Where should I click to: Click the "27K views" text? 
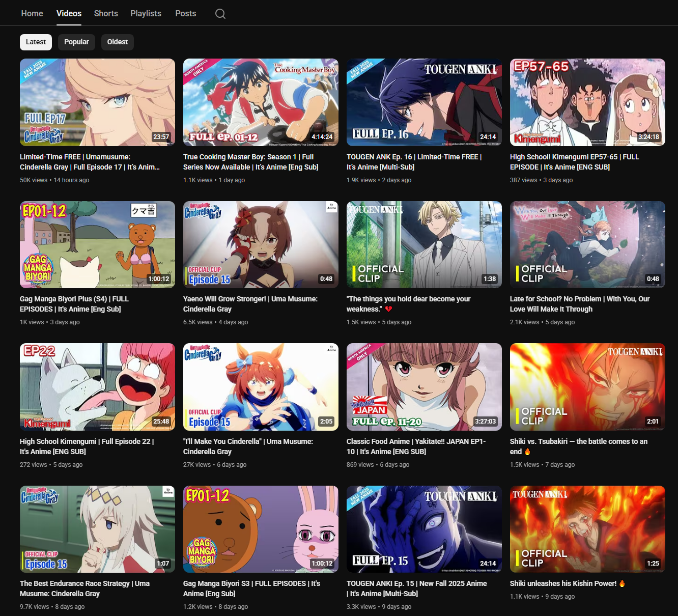pyautogui.click(x=197, y=465)
